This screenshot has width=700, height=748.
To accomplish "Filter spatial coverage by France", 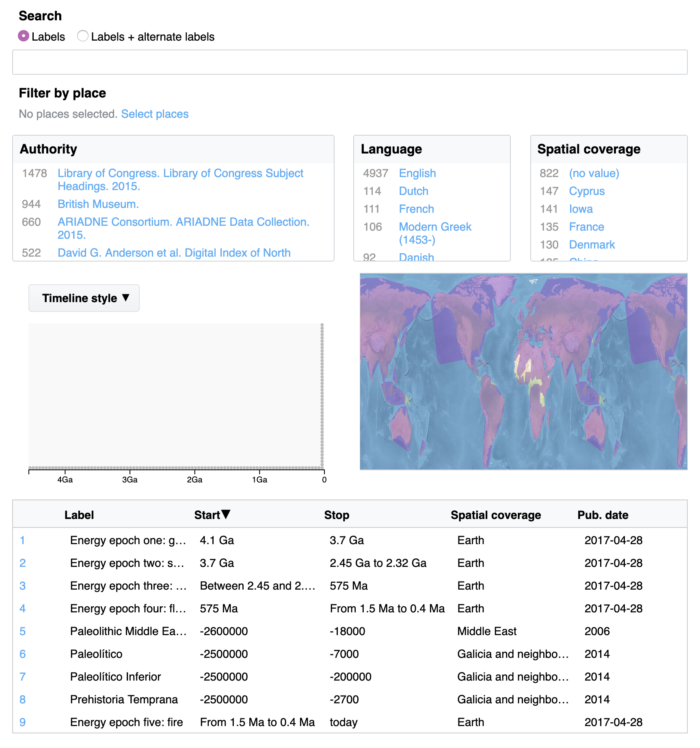I will tap(586, 227).
